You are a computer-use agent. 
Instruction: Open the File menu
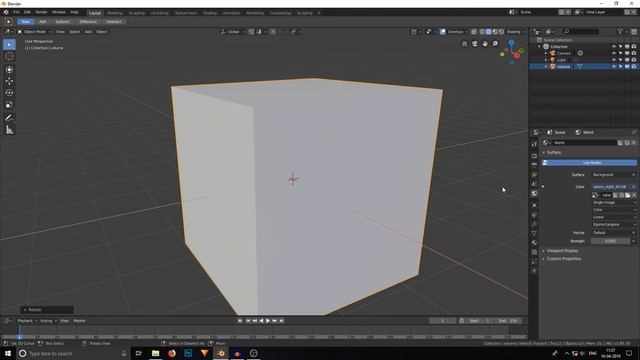16,12
